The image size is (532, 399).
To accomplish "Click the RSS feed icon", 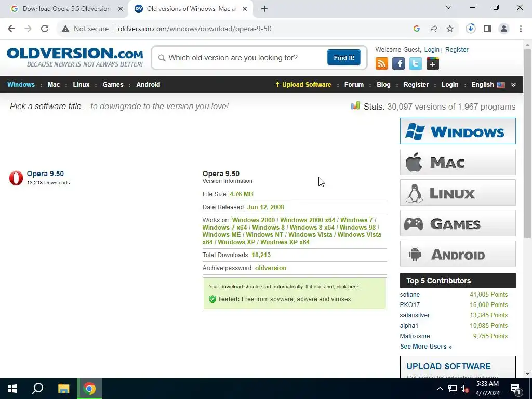I will click(382, 63).
